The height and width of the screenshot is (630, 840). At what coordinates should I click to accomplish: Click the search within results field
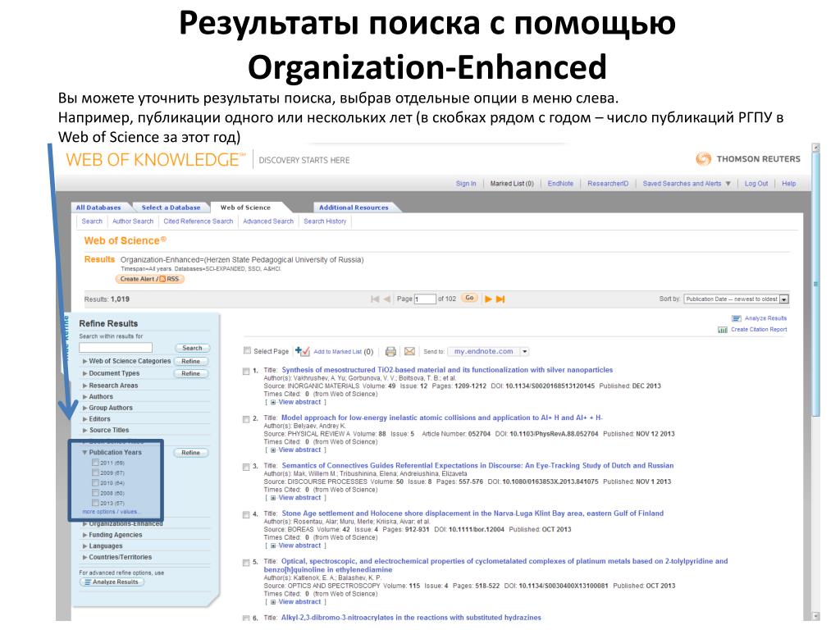(x=116, y=348)
